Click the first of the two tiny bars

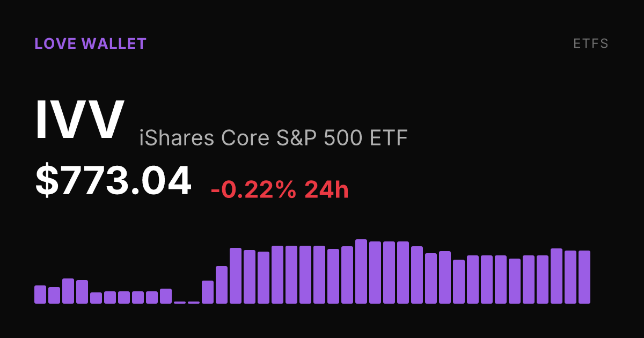(x=180, y=303)
